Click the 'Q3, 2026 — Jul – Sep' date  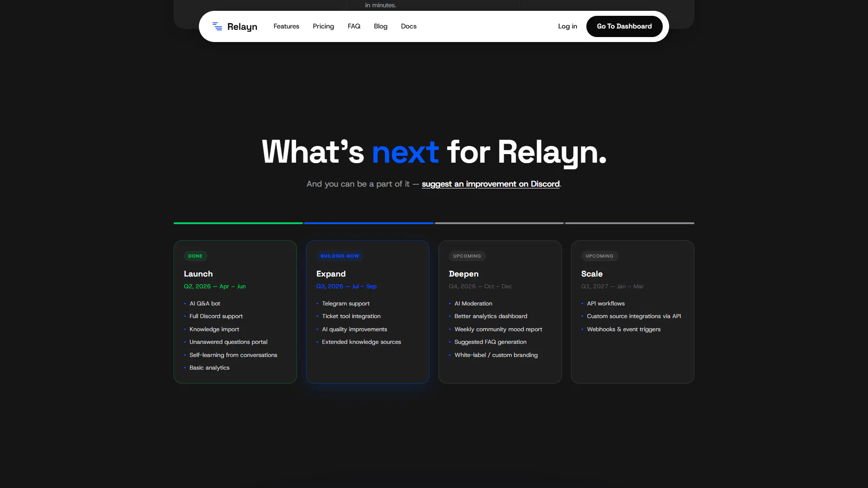point(346,286)
